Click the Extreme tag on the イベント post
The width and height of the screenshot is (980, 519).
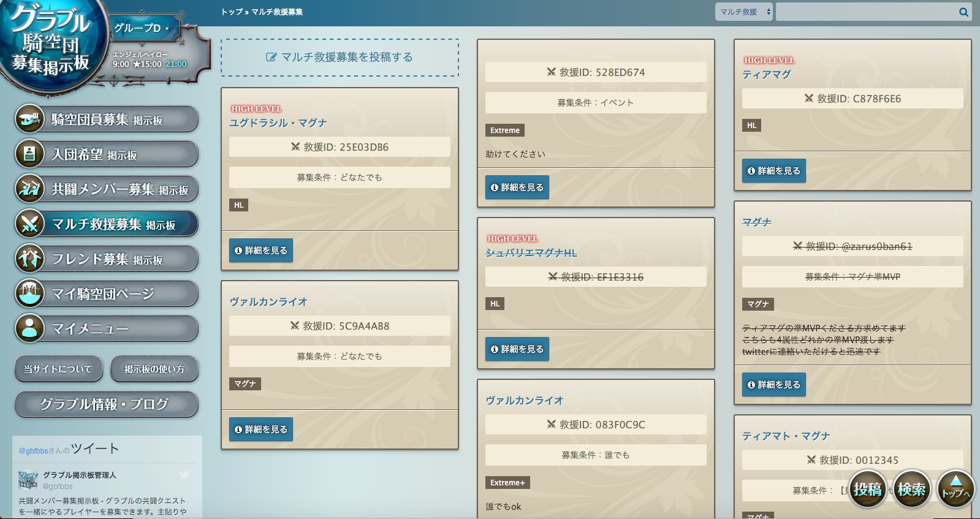(505, 131)
